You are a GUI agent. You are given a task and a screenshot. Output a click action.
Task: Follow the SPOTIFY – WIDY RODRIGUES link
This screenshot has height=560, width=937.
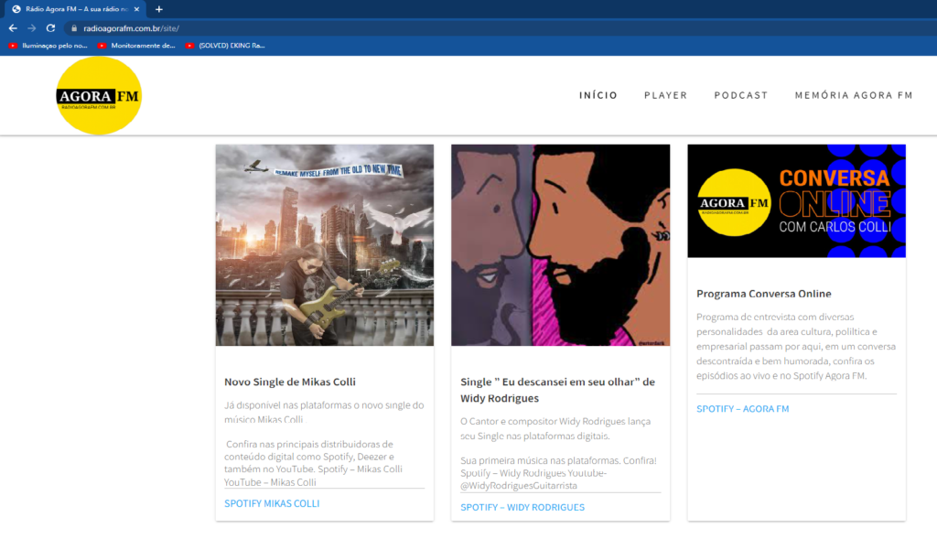[522, 507]
